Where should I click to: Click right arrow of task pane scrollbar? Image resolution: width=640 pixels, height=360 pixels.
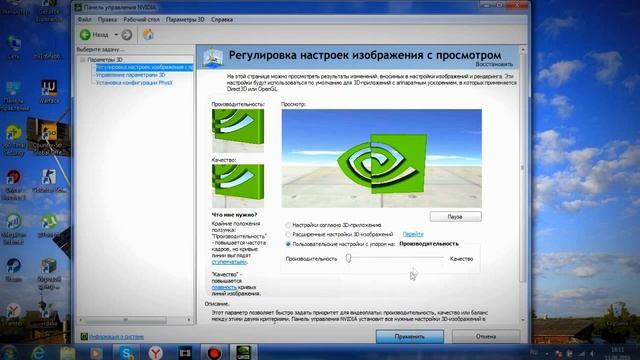[x=189, y=320]
